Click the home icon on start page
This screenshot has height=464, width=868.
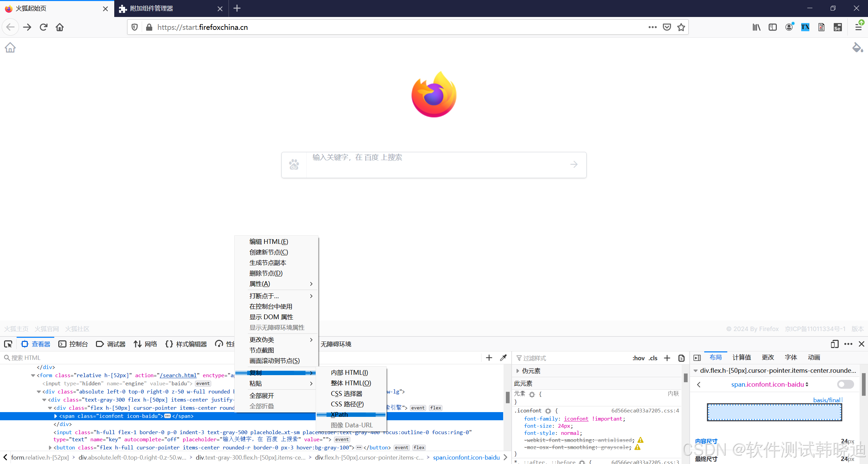tap(10, 47)
